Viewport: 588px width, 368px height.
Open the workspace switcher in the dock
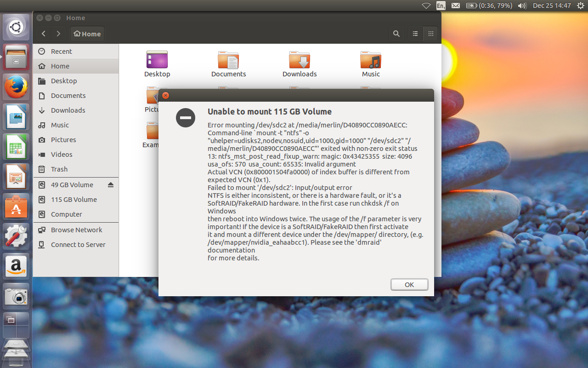(x=16, y=325)
